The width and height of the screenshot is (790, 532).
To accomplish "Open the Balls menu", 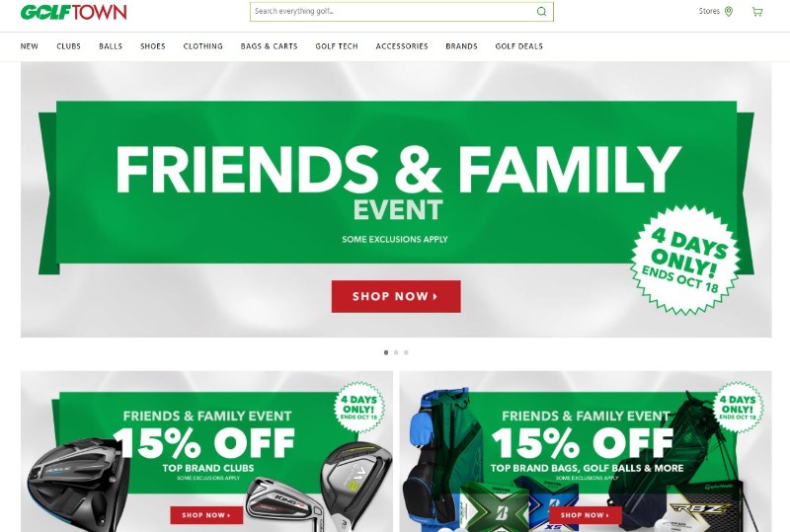I will (111, 46).
